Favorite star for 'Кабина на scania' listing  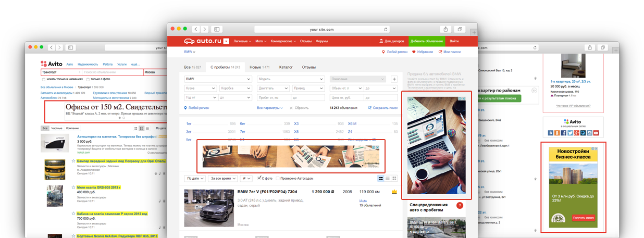[73, 214]
